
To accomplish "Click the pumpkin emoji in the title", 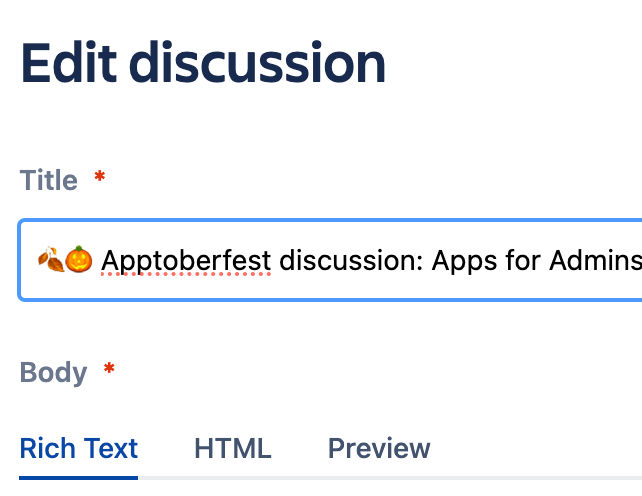I will coord(80,261).
